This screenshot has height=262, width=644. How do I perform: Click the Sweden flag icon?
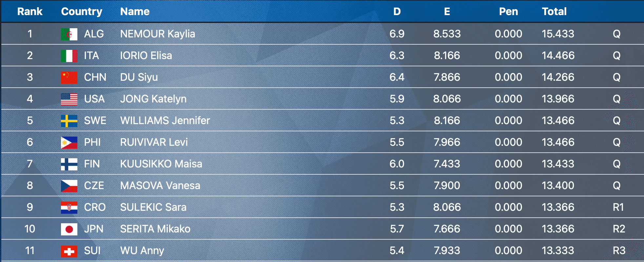69,121
